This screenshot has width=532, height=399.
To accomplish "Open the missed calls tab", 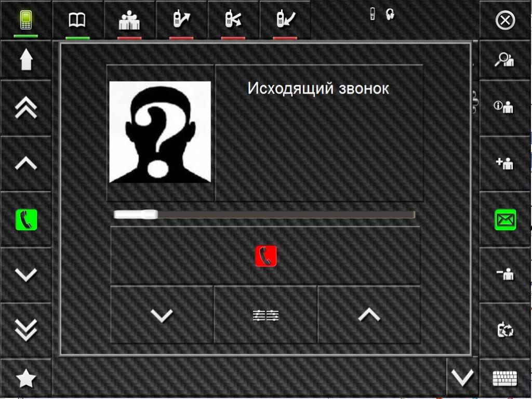I will [233, 19].
